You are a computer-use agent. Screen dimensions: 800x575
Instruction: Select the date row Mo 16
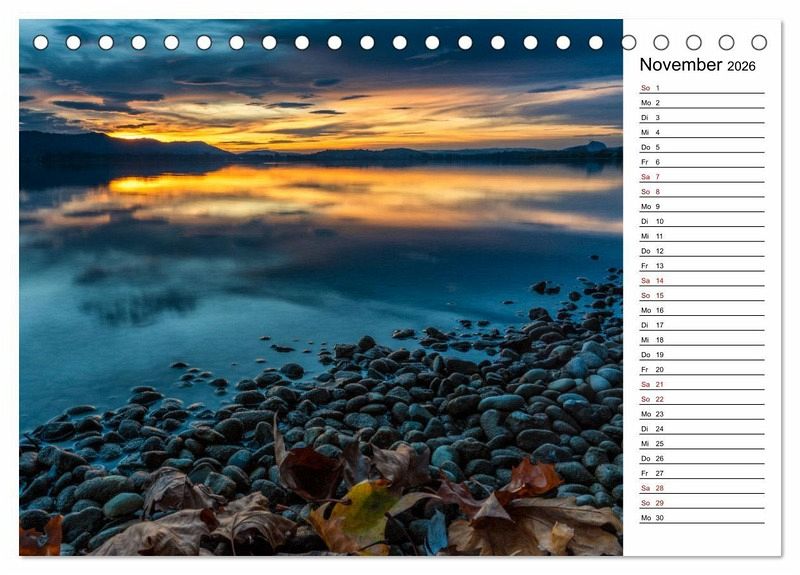(702, 310)
